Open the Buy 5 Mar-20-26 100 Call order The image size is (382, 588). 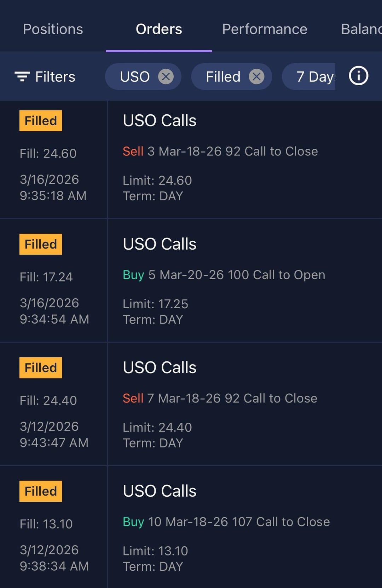pos(224,275)
